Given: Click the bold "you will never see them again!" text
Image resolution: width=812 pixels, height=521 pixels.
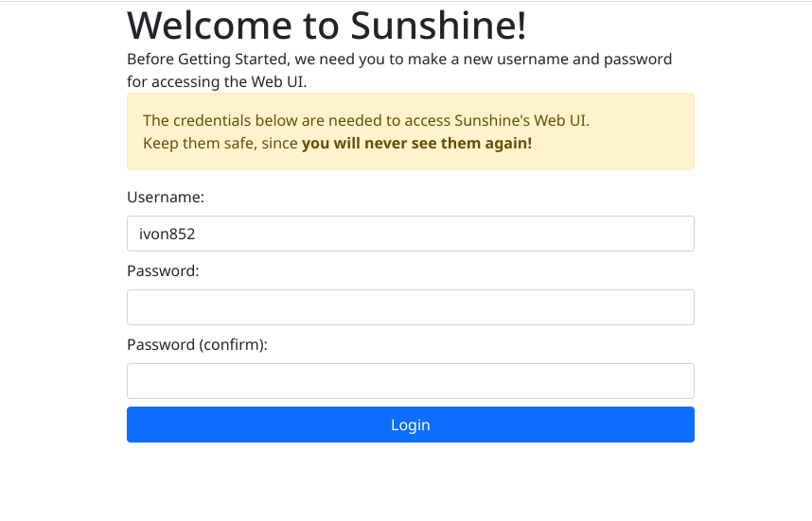Looking at the screenshot, I should pos(416,144).
